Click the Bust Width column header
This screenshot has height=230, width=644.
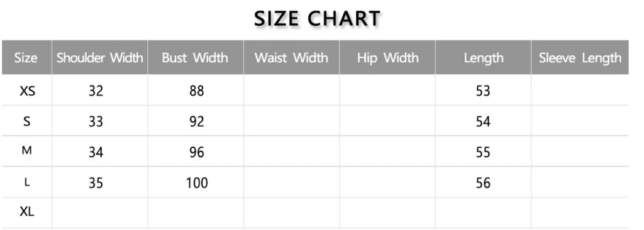tap(196, 58)
